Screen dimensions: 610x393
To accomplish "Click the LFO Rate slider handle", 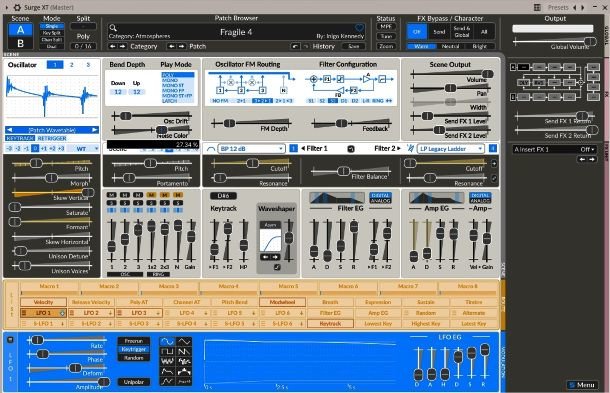I will (x=37, y=340).
